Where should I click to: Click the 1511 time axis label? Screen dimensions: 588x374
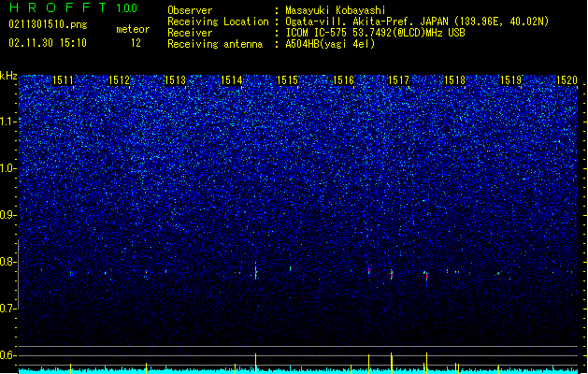(63, 80)
